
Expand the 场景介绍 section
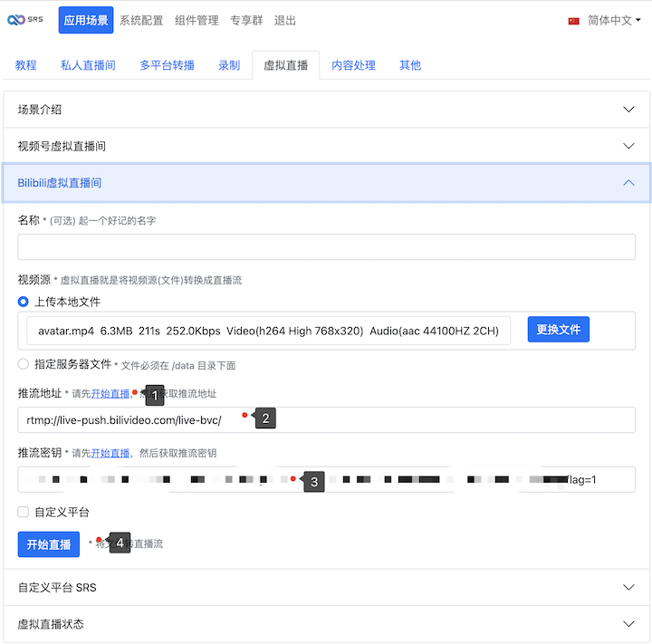click(326, 110)
